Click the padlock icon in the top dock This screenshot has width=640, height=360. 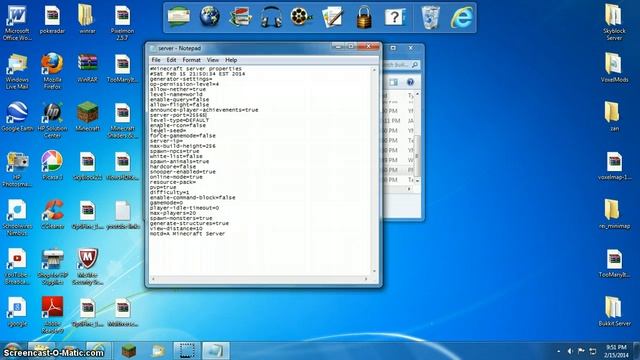364,17
